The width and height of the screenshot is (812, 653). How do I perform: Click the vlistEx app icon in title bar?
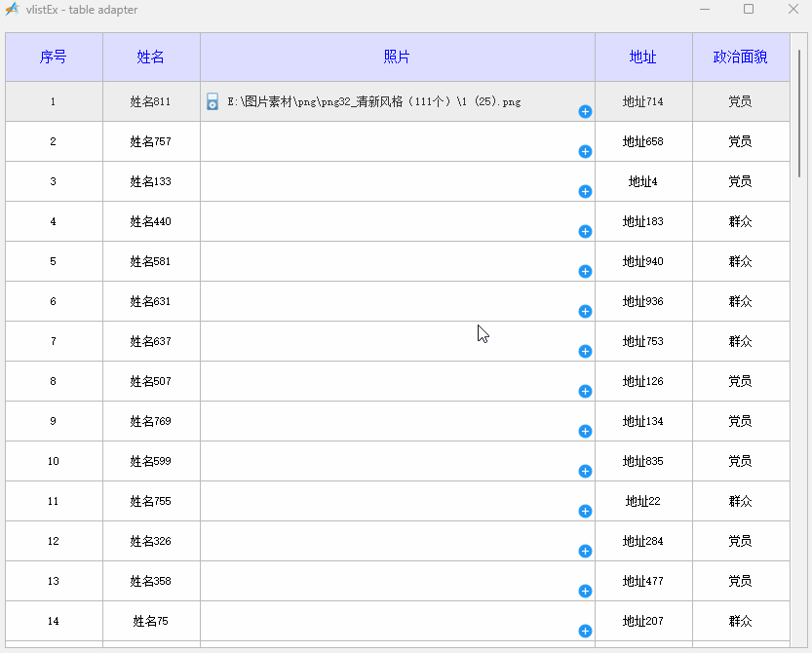[x=12, y=10]
